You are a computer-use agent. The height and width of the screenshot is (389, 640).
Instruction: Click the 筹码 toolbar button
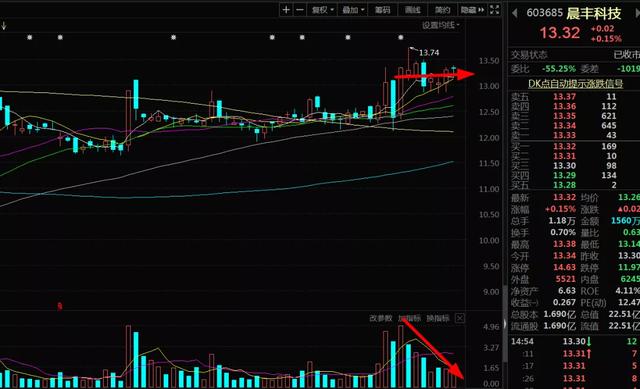(382, 10)
